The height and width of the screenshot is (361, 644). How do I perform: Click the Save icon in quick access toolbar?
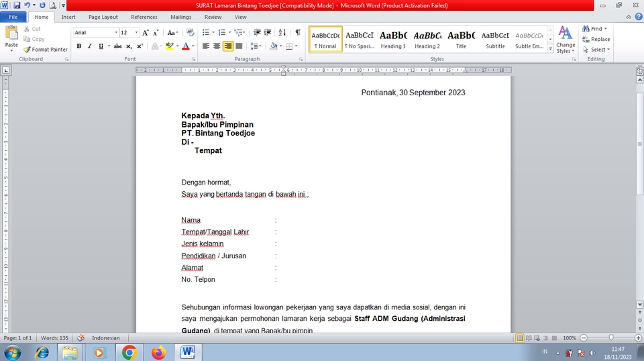pos(17,5)
